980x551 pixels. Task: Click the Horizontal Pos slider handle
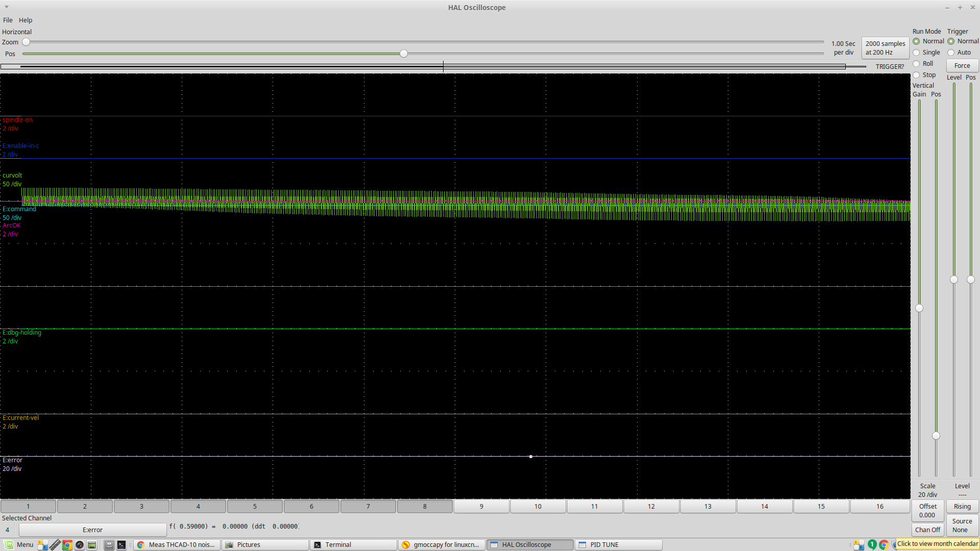click(x=404, y=54)
